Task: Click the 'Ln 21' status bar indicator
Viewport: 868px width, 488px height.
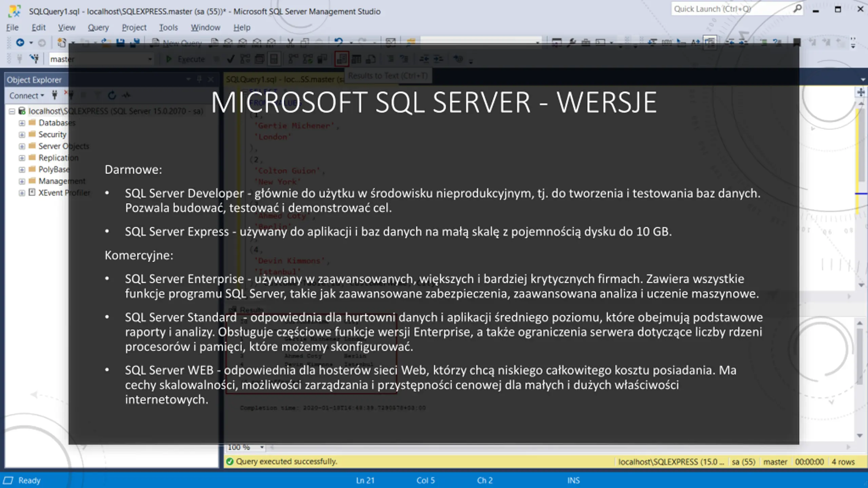Action: point(365,481)
